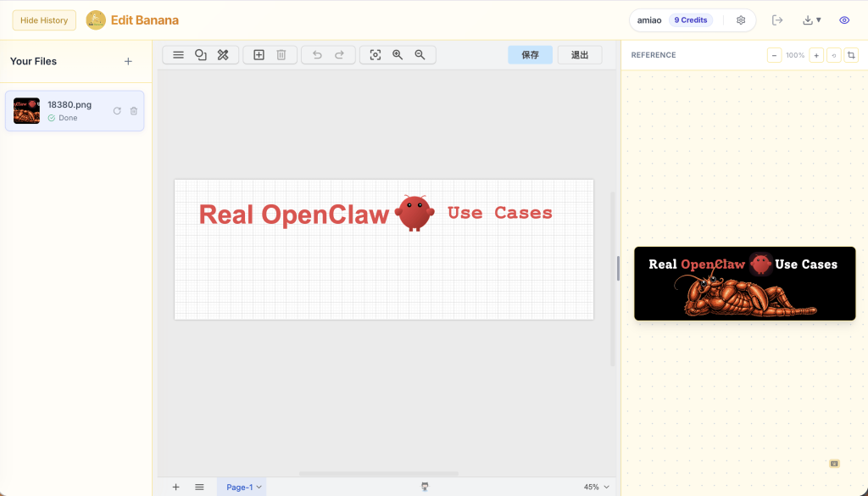Reset the reference view rotation icon
Image resolution: width=868 pixels, height=496 pixels.
(834, 55)
